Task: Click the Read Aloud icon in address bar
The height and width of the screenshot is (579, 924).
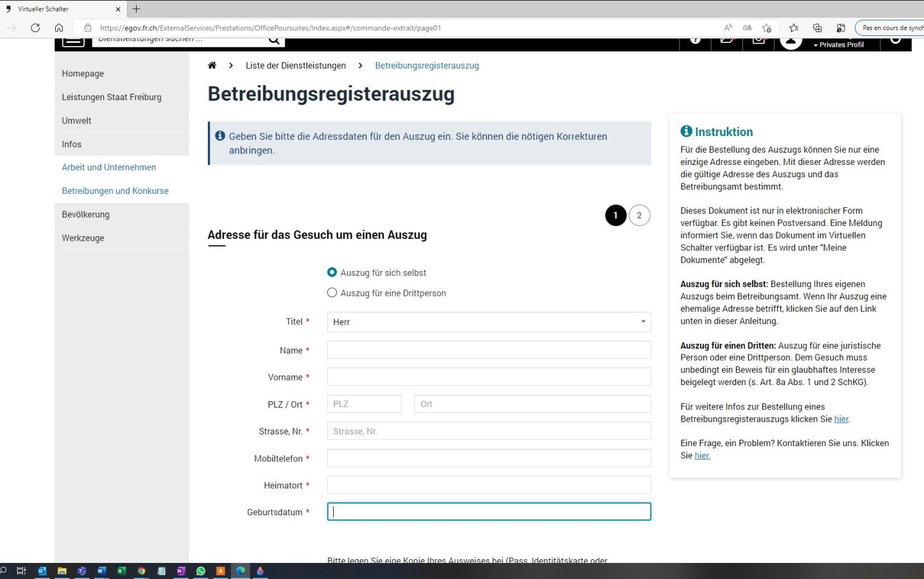Action: 728,28
